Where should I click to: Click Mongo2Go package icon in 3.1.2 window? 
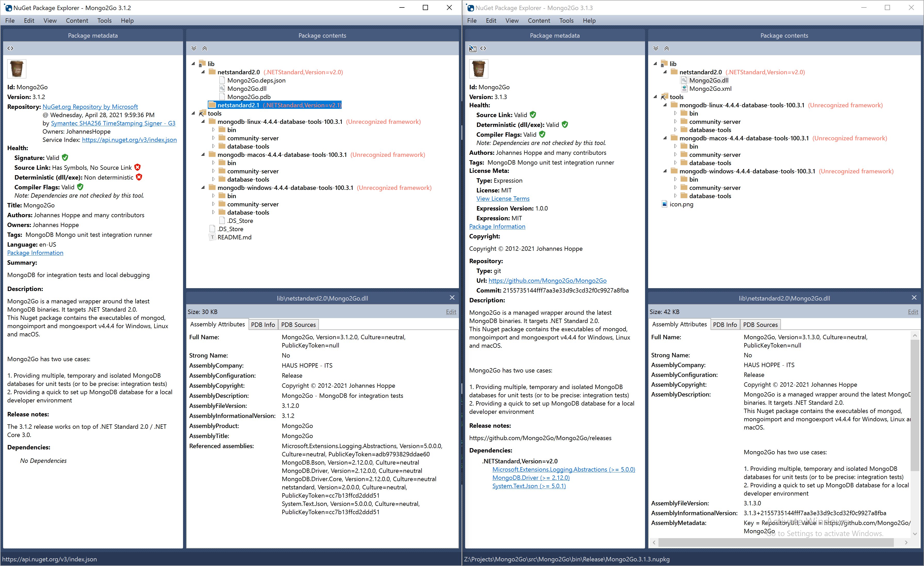(x=17, y=69)
